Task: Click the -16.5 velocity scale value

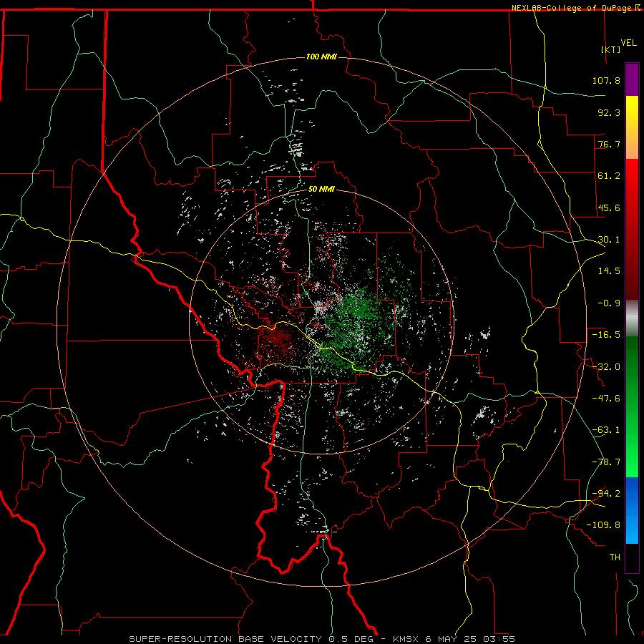Action: 606,335
